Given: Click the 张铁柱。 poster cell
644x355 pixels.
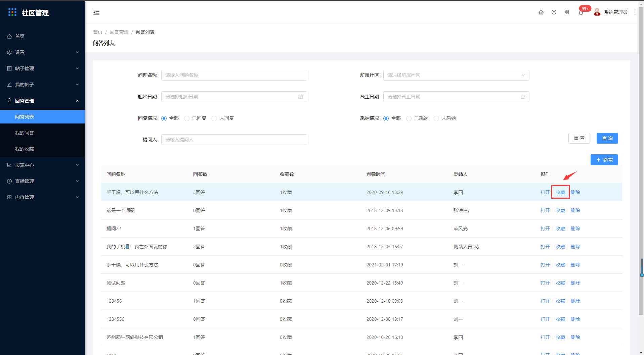Looking at the screenshot, I should click(x=462, y=210).
